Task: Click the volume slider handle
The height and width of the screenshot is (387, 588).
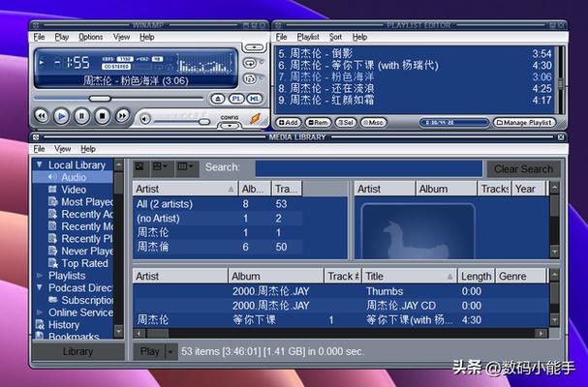Action: tap(204, 122)
